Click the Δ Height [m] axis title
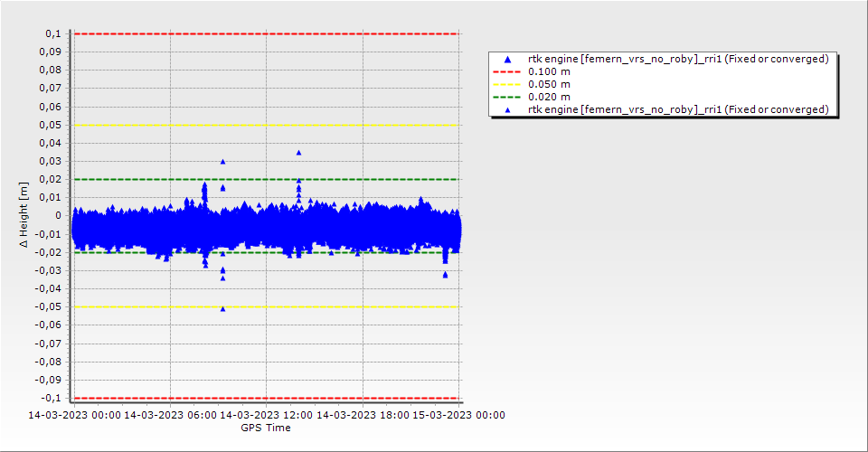 pos(24,215)
